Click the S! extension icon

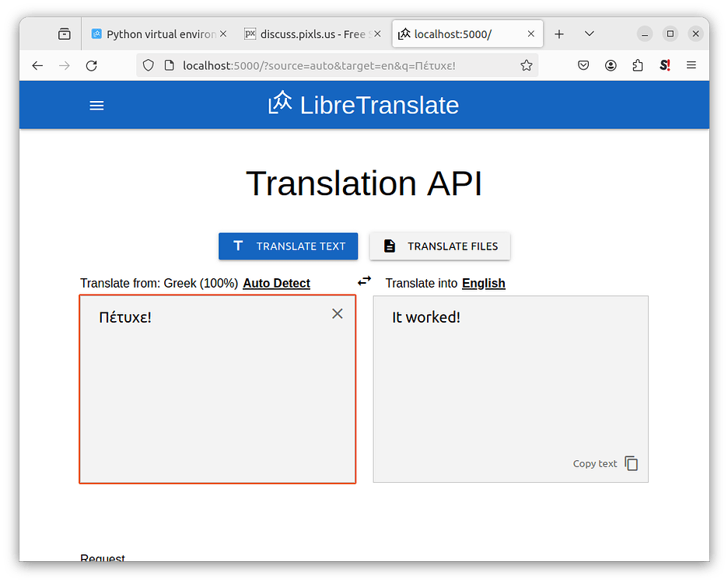664,65
